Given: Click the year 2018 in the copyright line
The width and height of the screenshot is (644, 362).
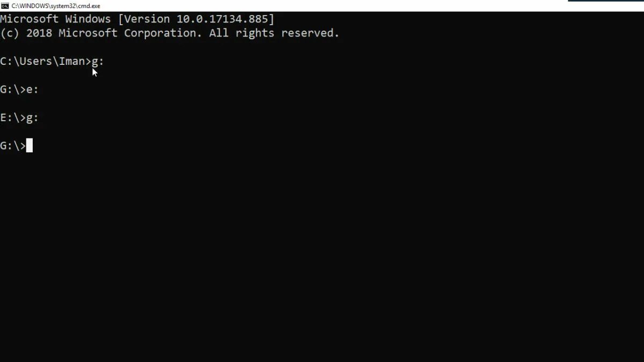Looking at the screenshot, I should point(39,33).
